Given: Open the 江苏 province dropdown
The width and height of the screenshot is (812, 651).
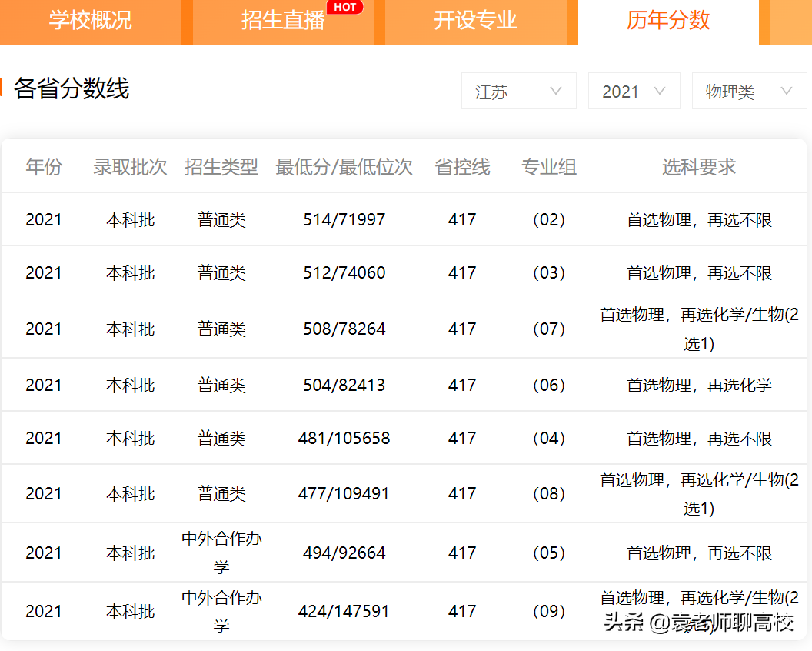Looking at the screenshot, I should click(518, 90).
